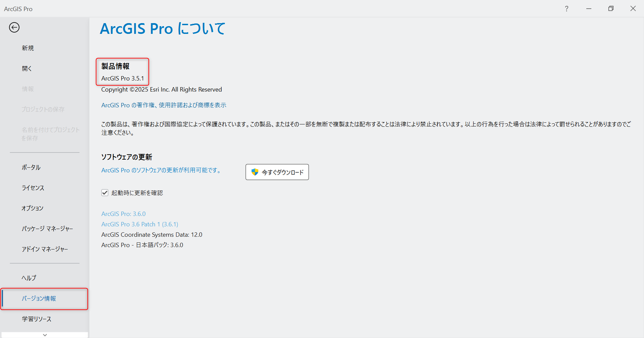
Task: Open アドイン マネージャー page
Action: (45, 249)
